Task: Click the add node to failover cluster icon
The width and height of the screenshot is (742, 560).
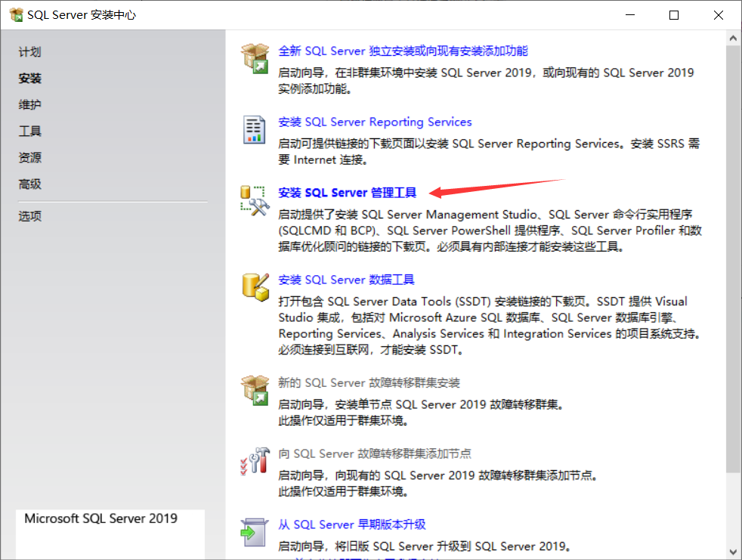Action: tap(255, 460)
